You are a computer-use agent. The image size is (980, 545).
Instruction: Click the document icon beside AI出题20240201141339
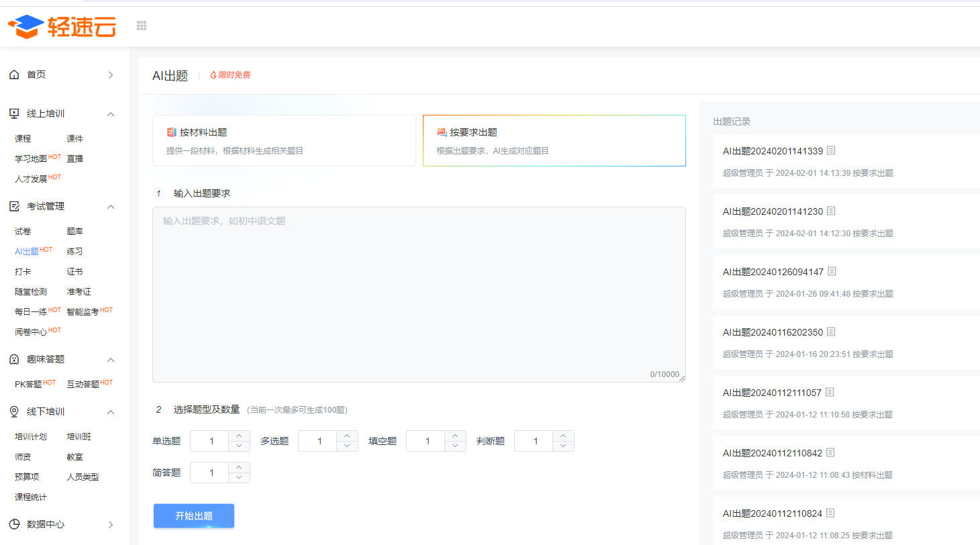pyautogui.click(x=831, y=150)
